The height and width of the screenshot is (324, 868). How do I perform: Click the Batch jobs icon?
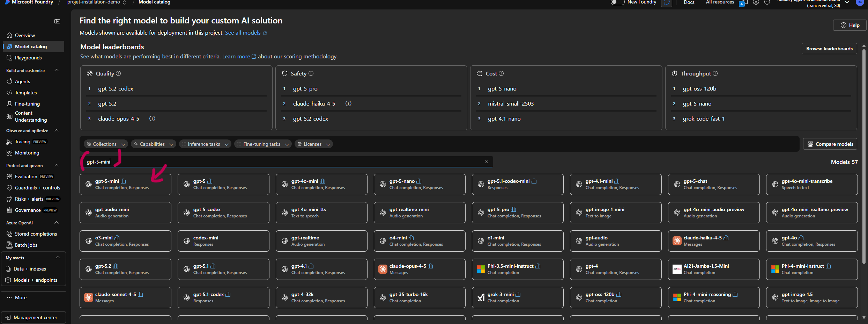coord(9,245)
